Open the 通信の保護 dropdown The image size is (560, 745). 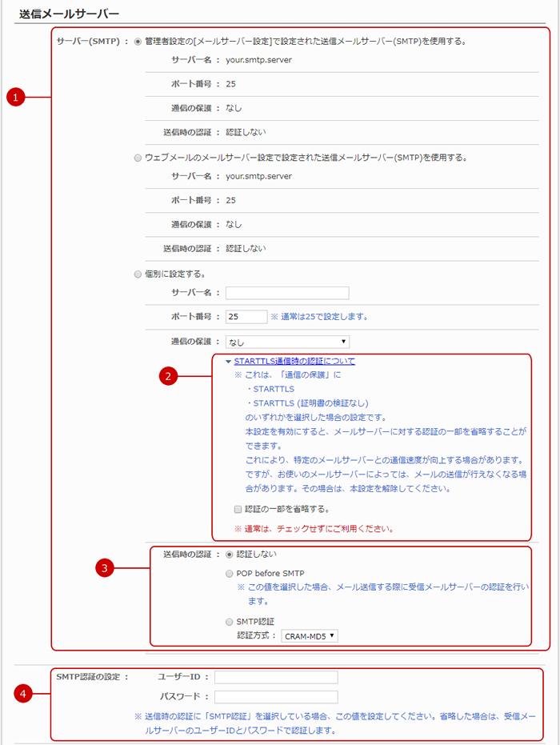pyautogui.click(x=287, y=342)
